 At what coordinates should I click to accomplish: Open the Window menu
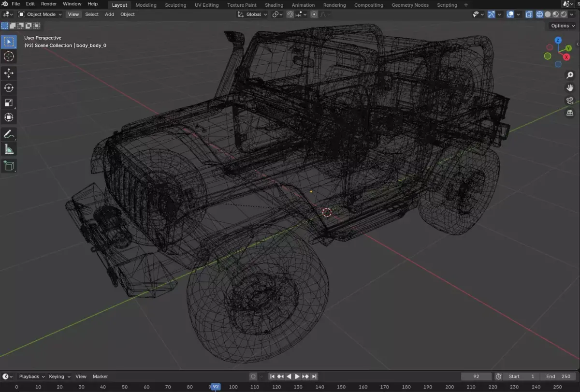click(72, 4)
